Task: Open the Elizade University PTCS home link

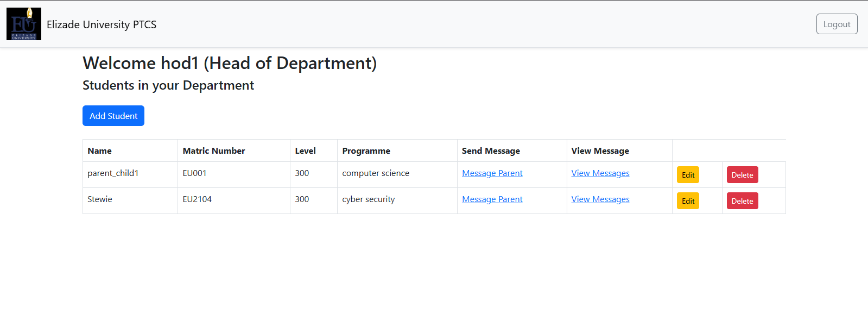Action: pyautogui.click(x=102, y=24)
